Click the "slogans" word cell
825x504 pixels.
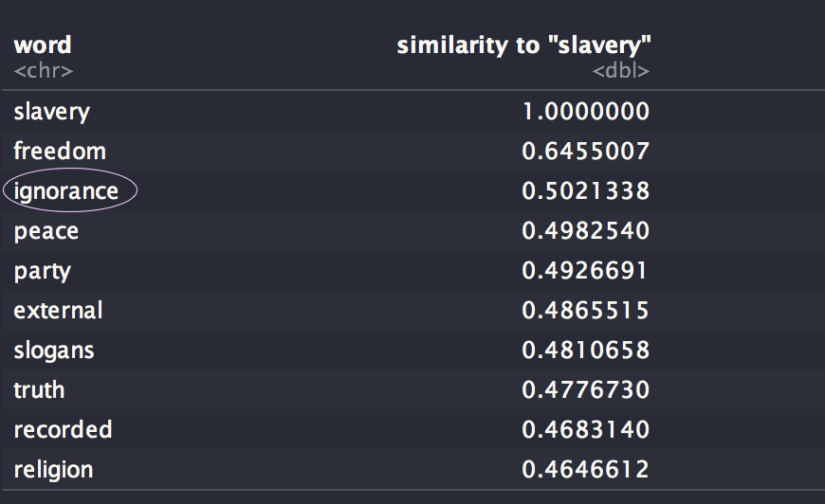[x=54, y=351]
